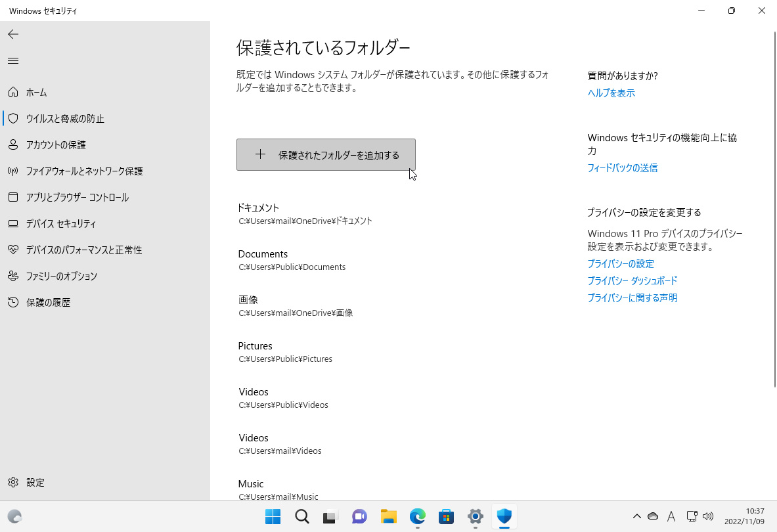The height and width of the screenshot is (532, 777).
Task: Click Windows Security shield on taskbar
Action: (504, 517)
